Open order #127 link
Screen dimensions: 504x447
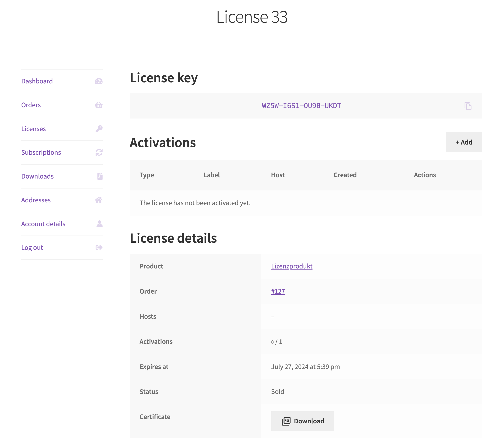coord(278,291)
